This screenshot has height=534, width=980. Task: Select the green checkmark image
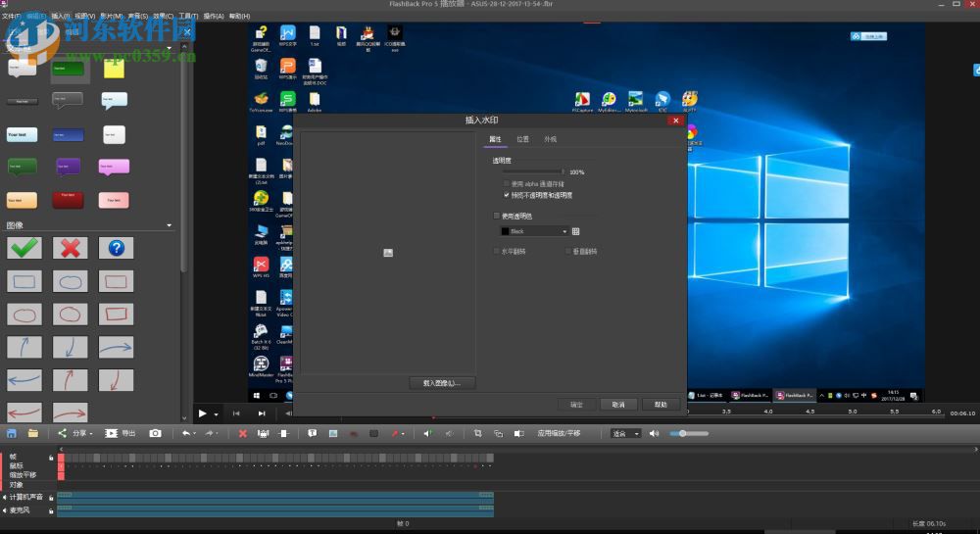[x=24, y=248]
